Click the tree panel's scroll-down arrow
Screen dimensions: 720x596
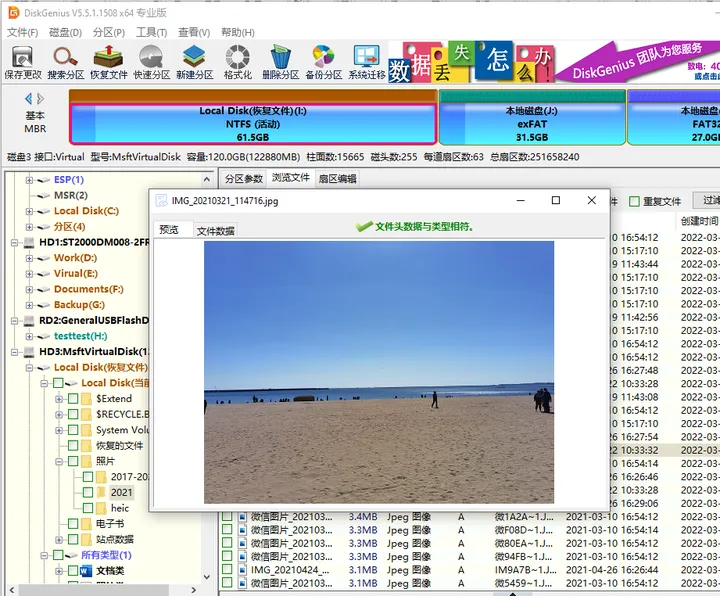207,577
